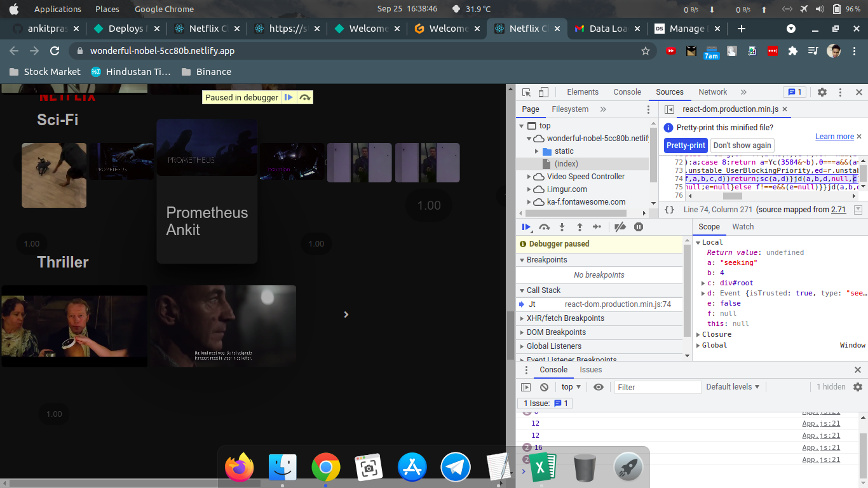
Task: Click the debugger Step button
Action: (x=597, y=227)
